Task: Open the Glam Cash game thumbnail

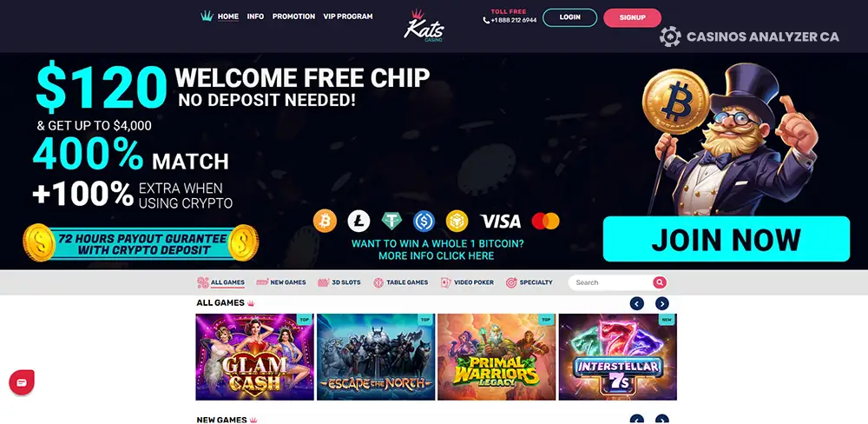Action: pyautogui.click(x=254, y=357)
